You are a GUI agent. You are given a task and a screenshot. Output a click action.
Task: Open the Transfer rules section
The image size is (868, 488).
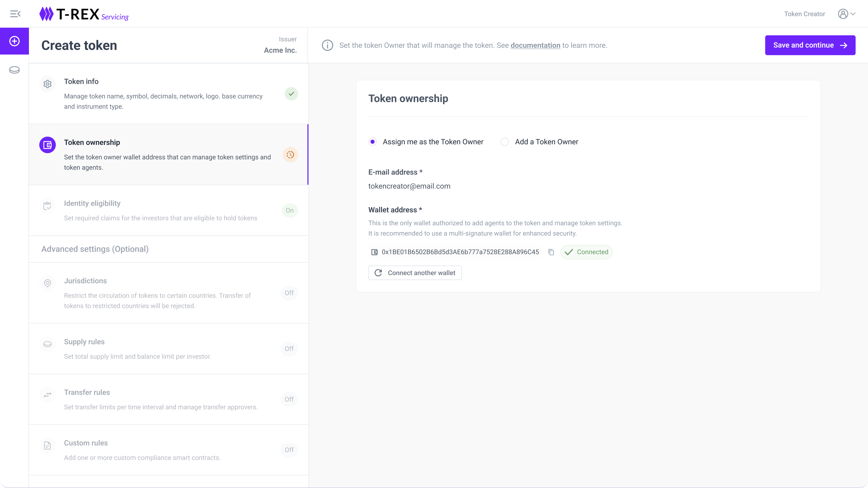click(87, 392)
